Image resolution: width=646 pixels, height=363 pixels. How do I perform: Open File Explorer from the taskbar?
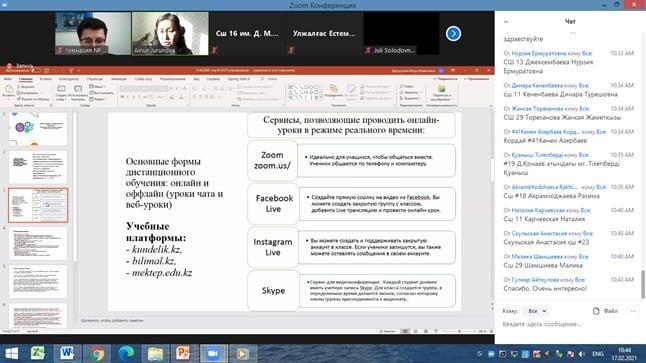click(x=155, y=354)
